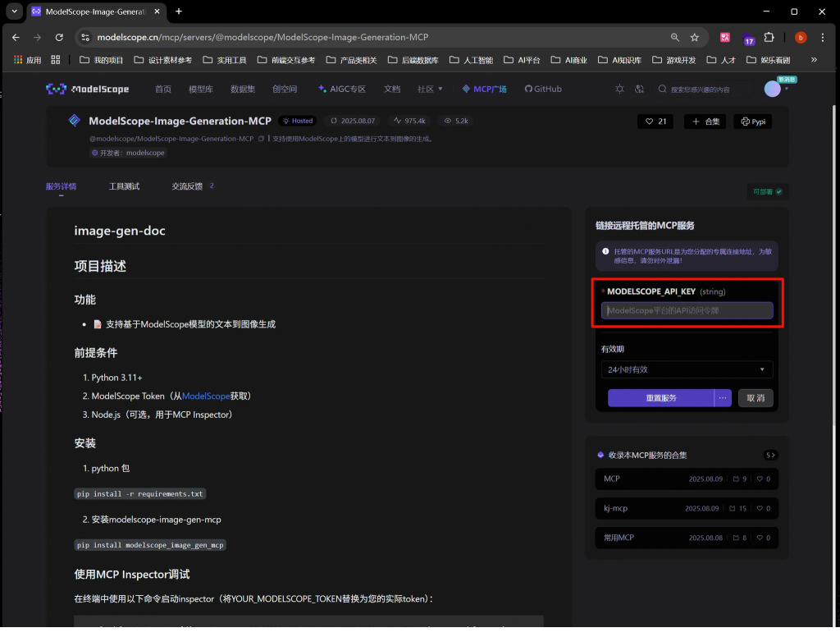
Task: Click the developer modelscope tag
Action: 128,153
